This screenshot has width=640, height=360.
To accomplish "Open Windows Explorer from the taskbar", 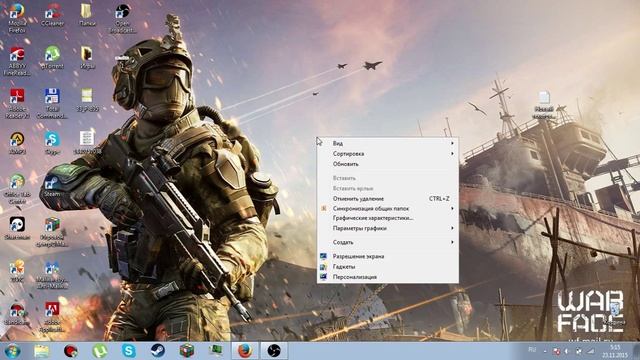I will click(41, 351).
